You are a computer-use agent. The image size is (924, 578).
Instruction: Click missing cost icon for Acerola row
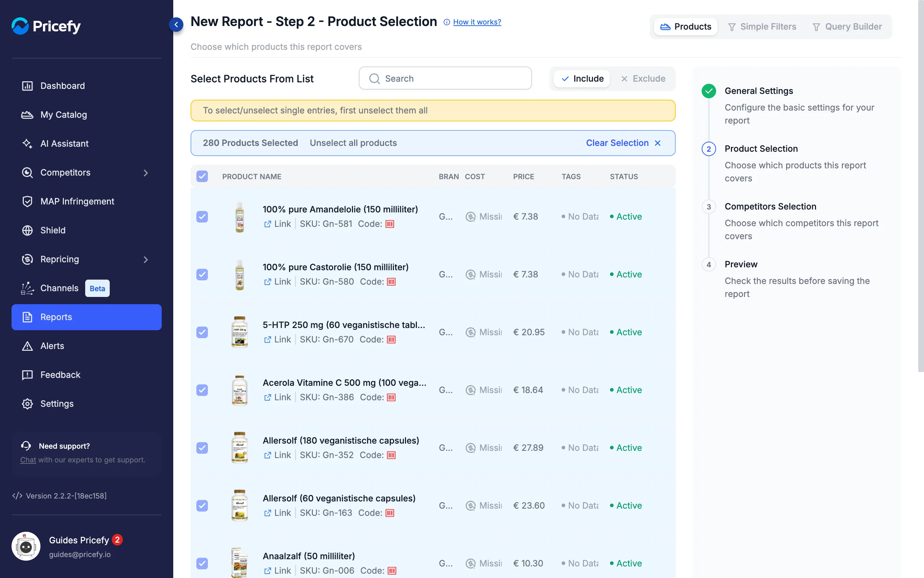[471, 390]
